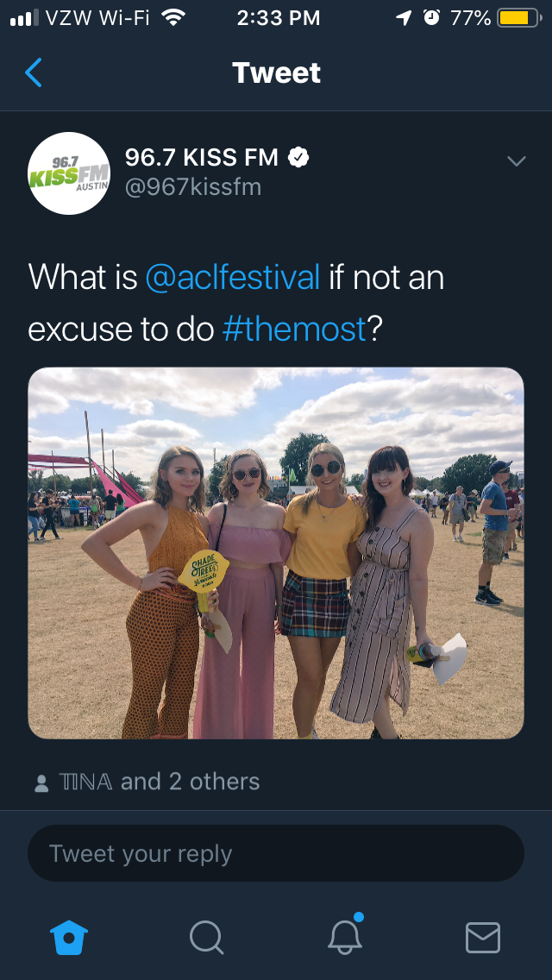
Task: Open the #themost hashtag
Action: tap(294, 329)
